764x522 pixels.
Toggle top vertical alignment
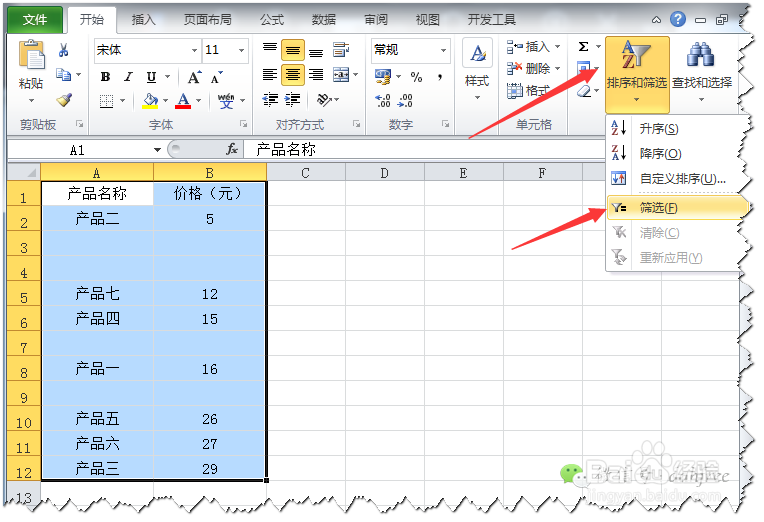[269, 49]
